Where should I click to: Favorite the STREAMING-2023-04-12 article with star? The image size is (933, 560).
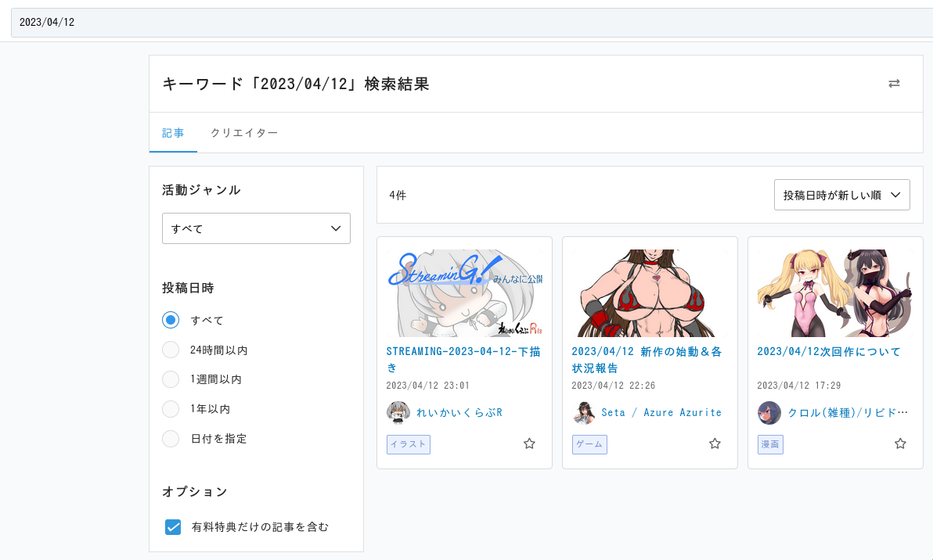[x=529, y=443]
